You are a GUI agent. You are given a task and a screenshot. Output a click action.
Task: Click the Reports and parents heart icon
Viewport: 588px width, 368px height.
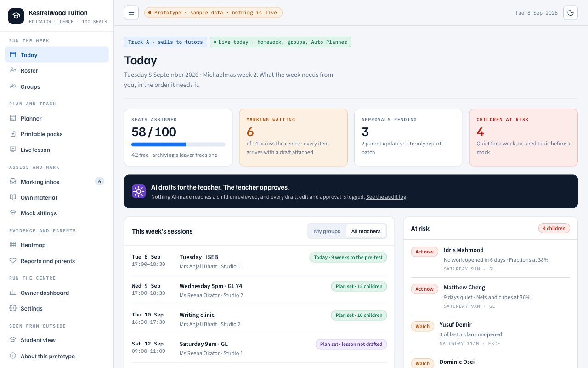(13, 261)
